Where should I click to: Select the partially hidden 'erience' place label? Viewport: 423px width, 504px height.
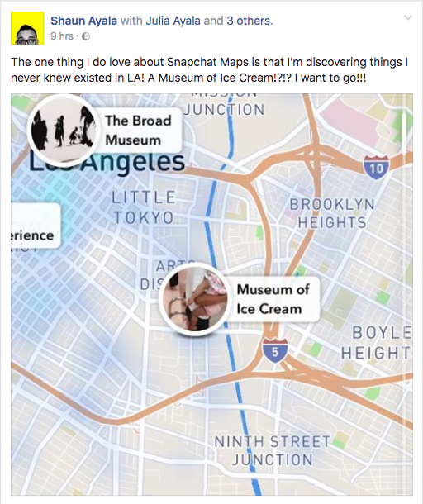pos(36,226)
